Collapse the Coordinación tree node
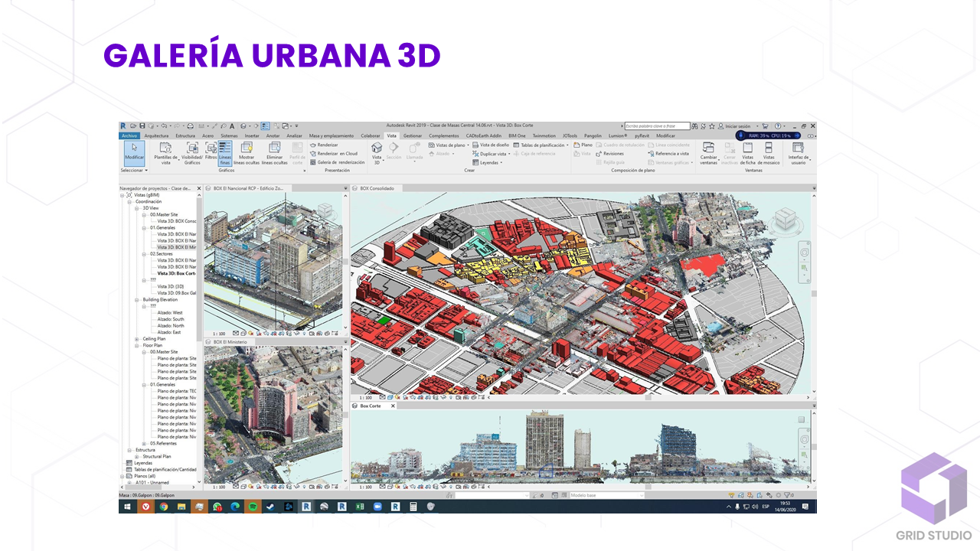 pos(131,201)
